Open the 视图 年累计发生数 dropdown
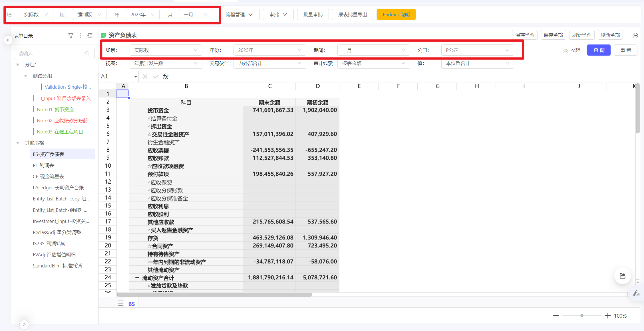This screenshot has width=644, height=331. tap(166, 63)
